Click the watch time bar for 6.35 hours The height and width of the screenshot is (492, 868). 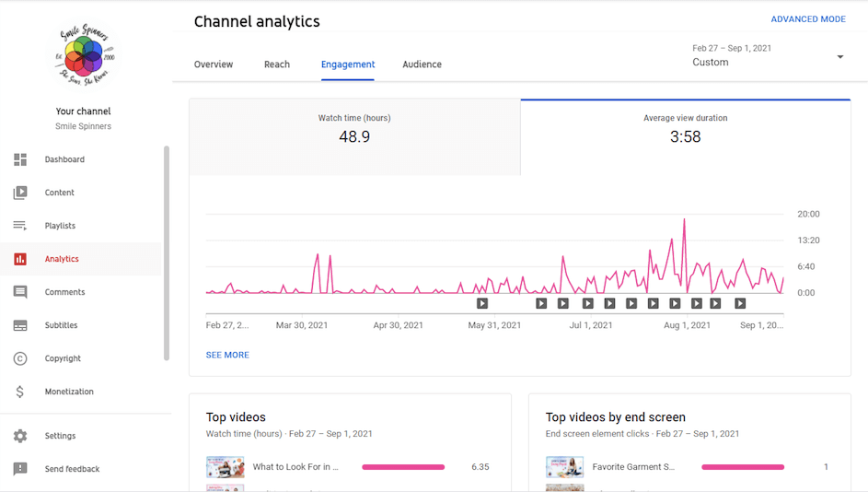(x=403, y=467)
